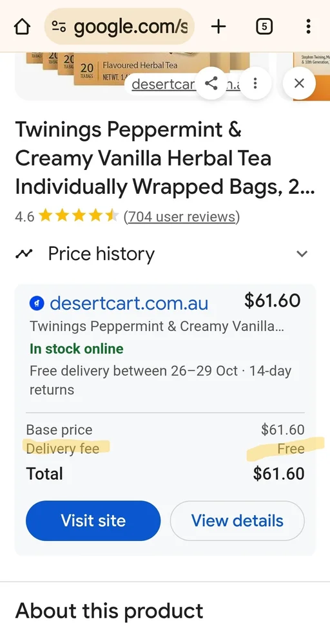Expand the Price history section

(162, 254)
